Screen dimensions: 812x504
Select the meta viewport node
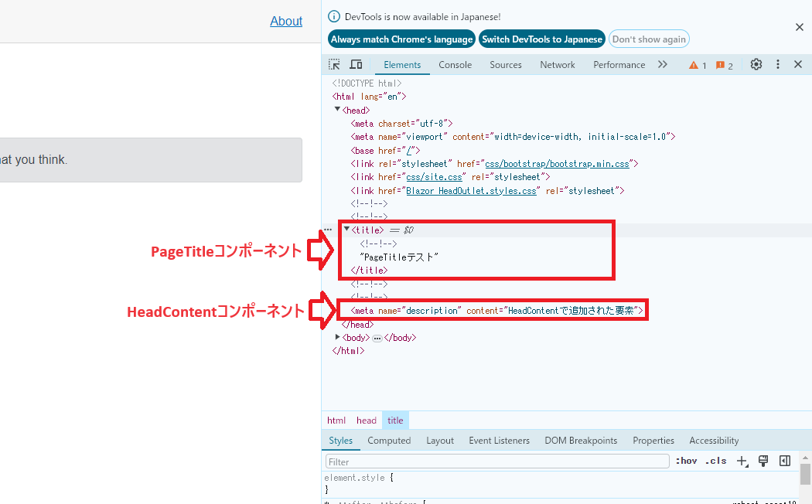pos(513,137)
